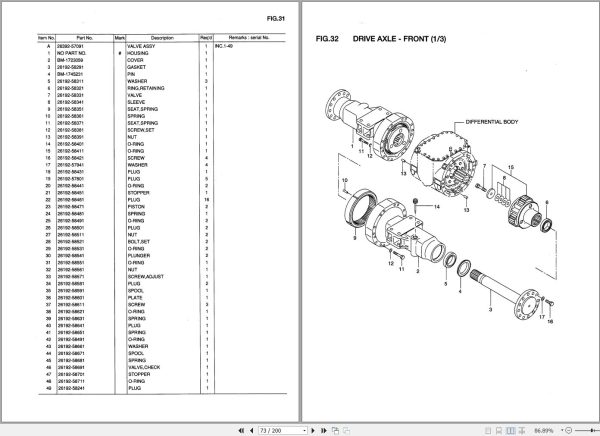Click the differential body drawing

click(444, 164)
